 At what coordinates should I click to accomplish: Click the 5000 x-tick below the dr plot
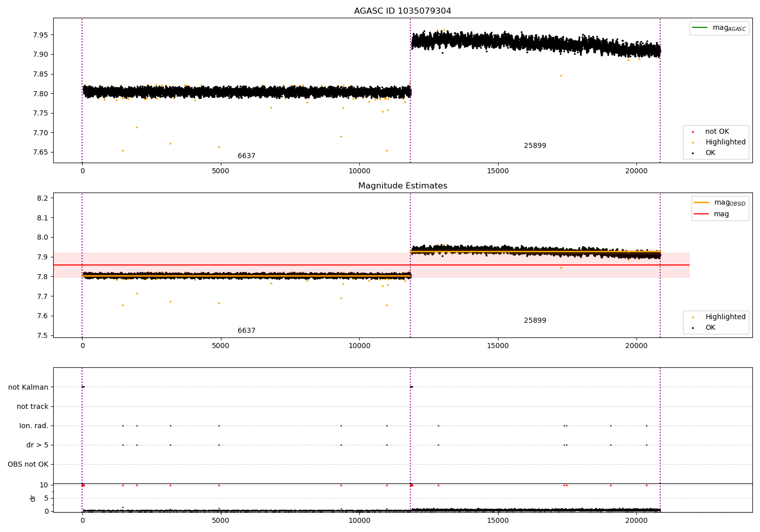coord(221,520)
